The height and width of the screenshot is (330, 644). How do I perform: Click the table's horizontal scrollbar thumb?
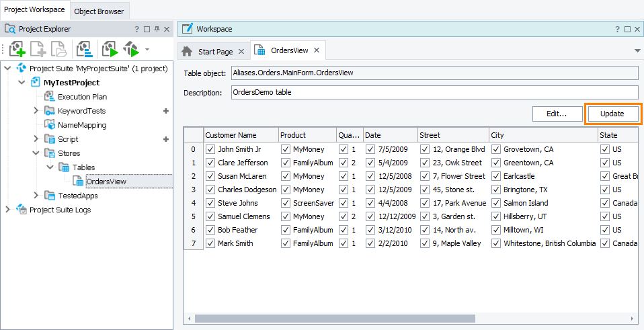335,319
